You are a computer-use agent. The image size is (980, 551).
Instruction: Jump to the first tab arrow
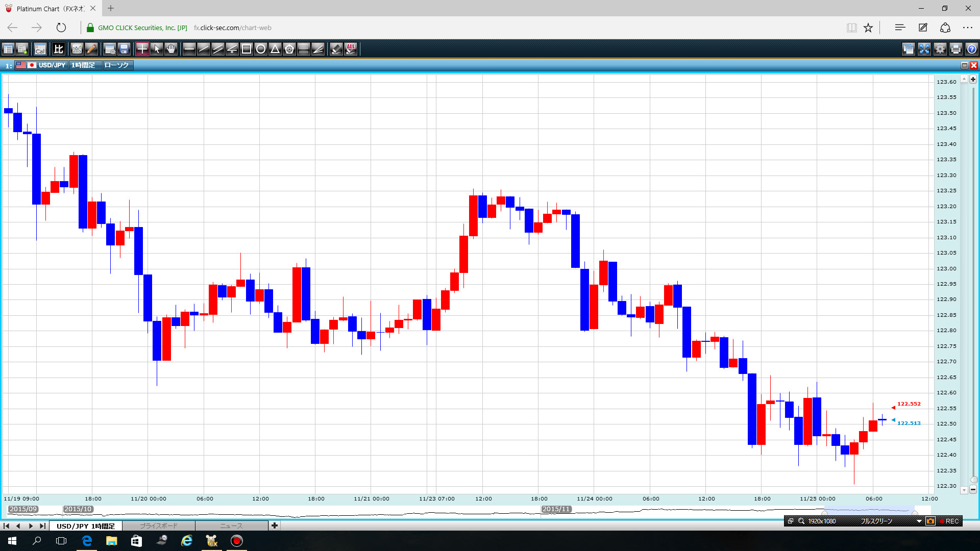pyautogui.click(x=7, y=525)
